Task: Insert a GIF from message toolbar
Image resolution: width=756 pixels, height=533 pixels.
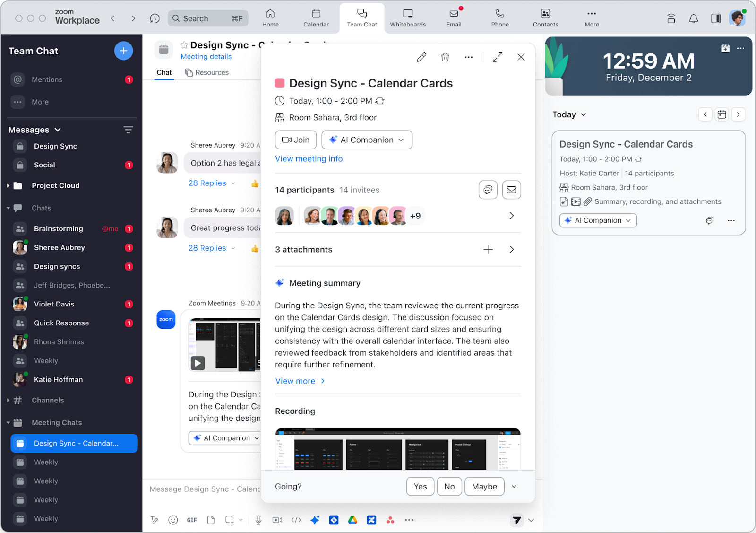Action: [x=192, y=520]
